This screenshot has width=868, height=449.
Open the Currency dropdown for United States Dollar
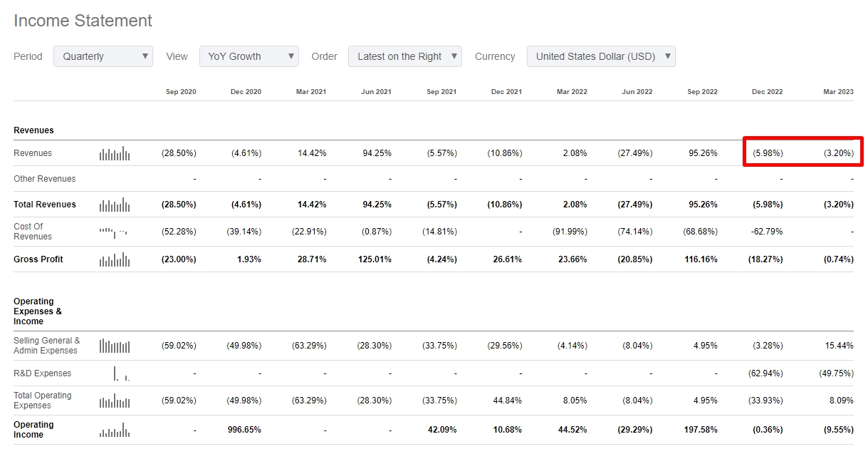pos(600,56)
